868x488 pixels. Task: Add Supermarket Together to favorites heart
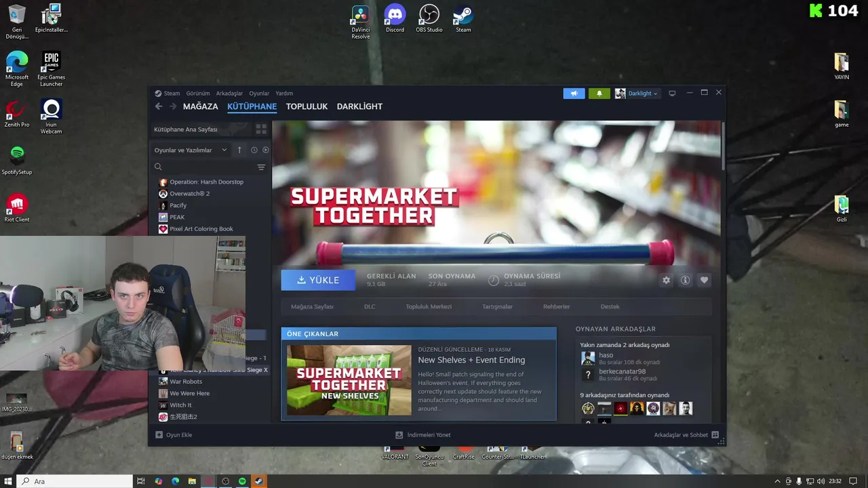704,280
